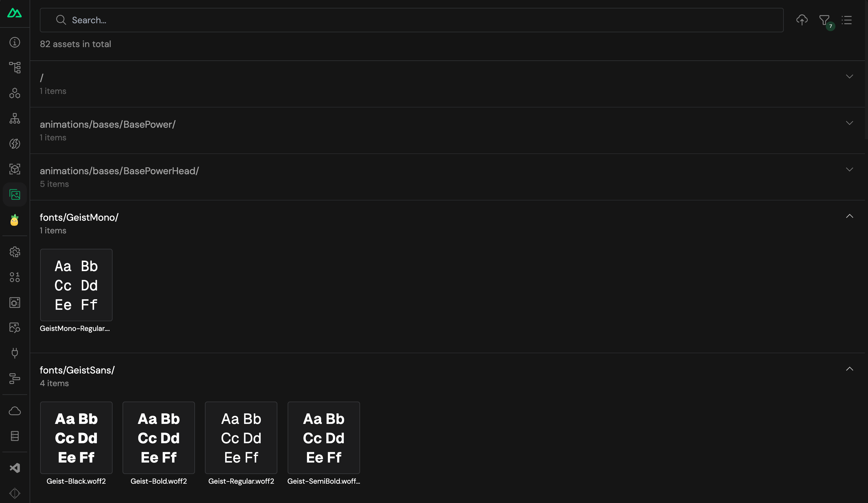Open the Overview info icon
Viewport: 868px width, 503px height.
click(14, 42)
